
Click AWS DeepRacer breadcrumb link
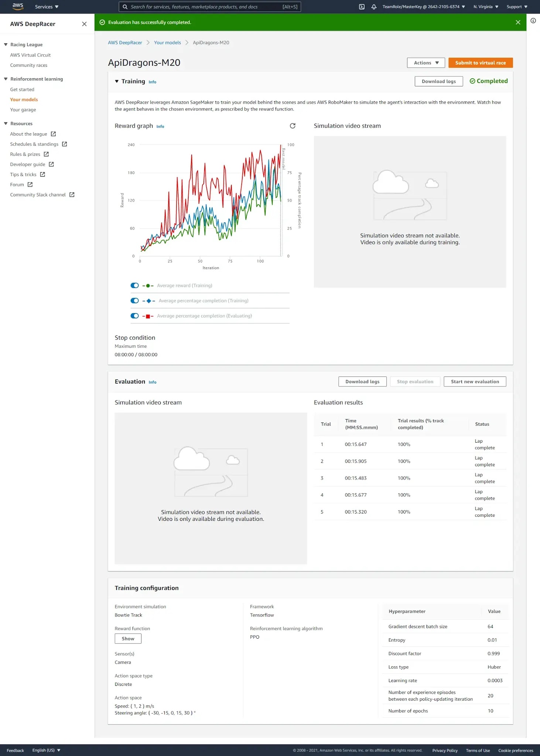[125, 42]
